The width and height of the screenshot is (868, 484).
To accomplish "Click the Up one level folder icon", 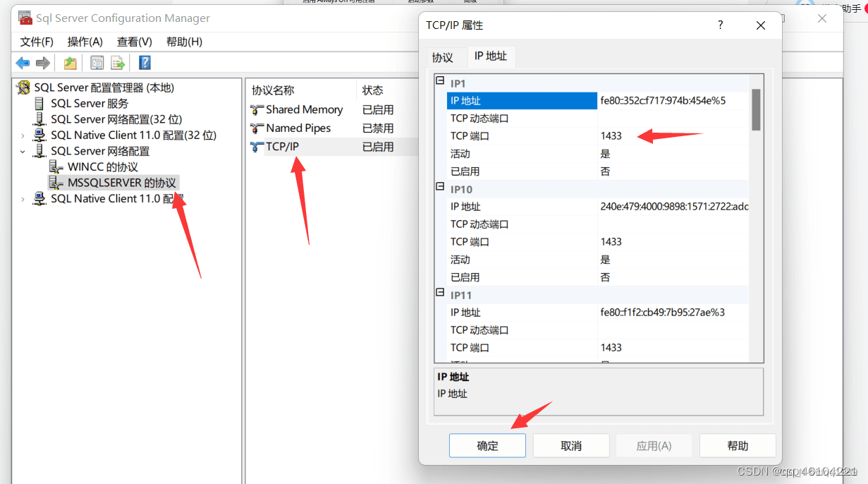I will 70,63.
